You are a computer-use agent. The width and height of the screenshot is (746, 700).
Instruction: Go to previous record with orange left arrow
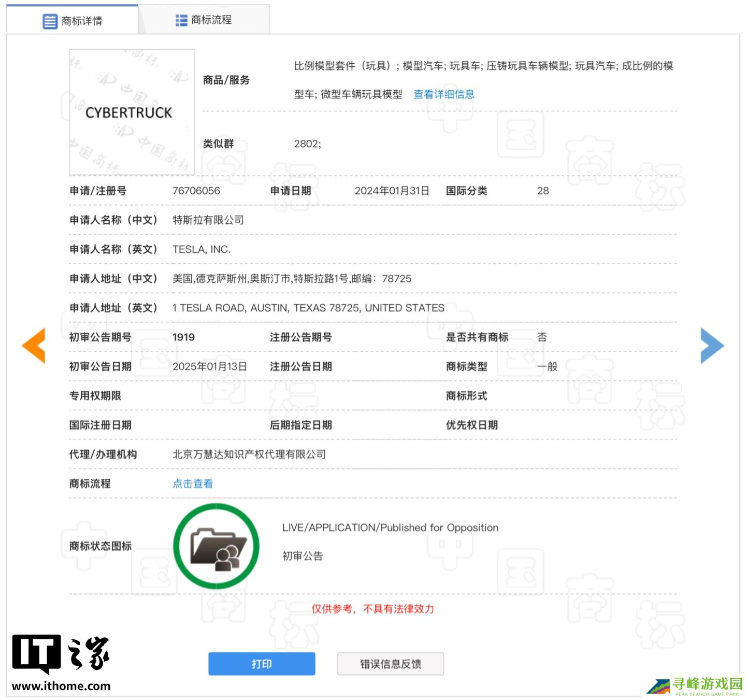click(34, 345)
